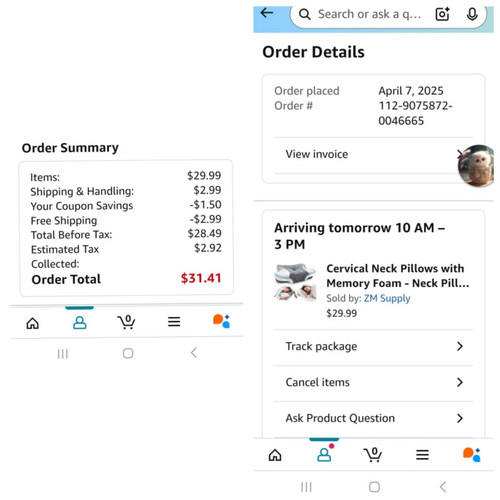Open hamburger menu in the right screen's nav bar
This screenshot has height=500, width=500.
pos(422,455)
